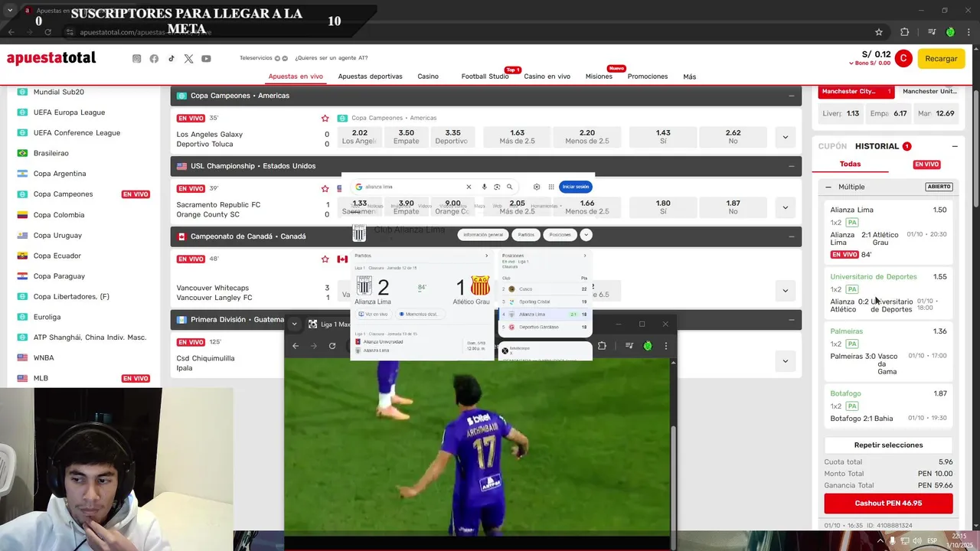Clear the Google search with X icon
Viewport: 980px width, 551px height.
click(469, 187)
